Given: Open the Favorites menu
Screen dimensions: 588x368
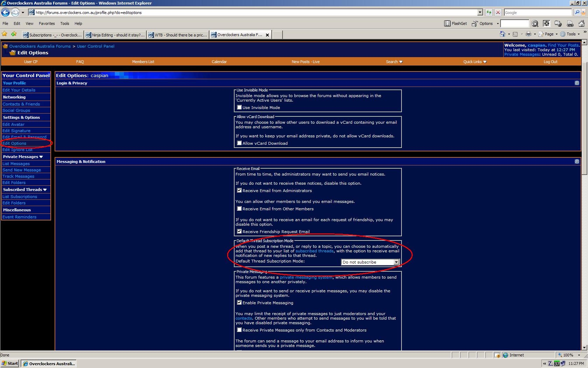Looking at the screenshot, I should (47, 23).
